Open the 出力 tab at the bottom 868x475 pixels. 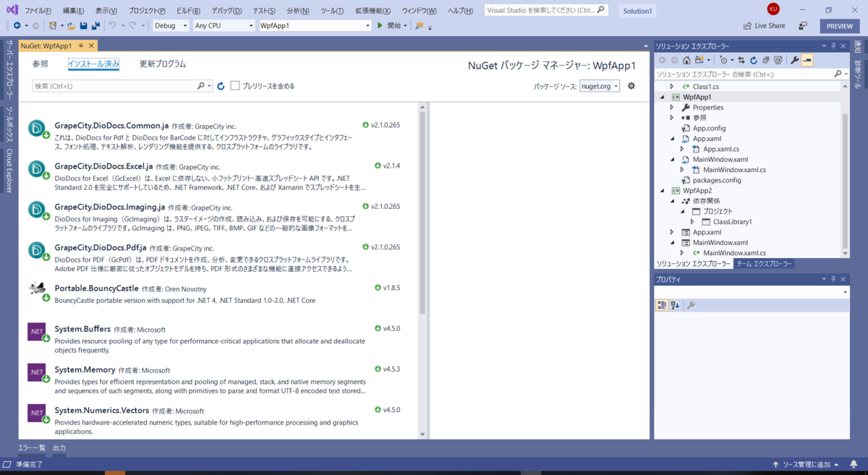[59, 448]
